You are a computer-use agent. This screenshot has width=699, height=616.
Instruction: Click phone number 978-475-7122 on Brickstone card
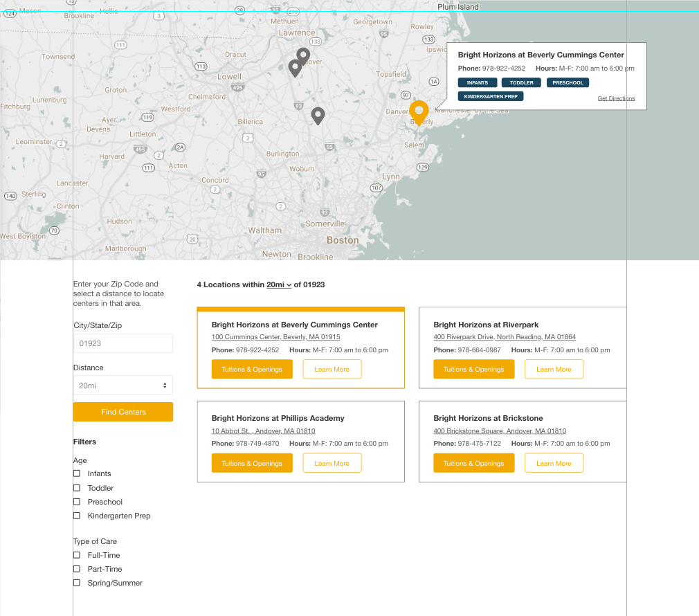point(479,444)
